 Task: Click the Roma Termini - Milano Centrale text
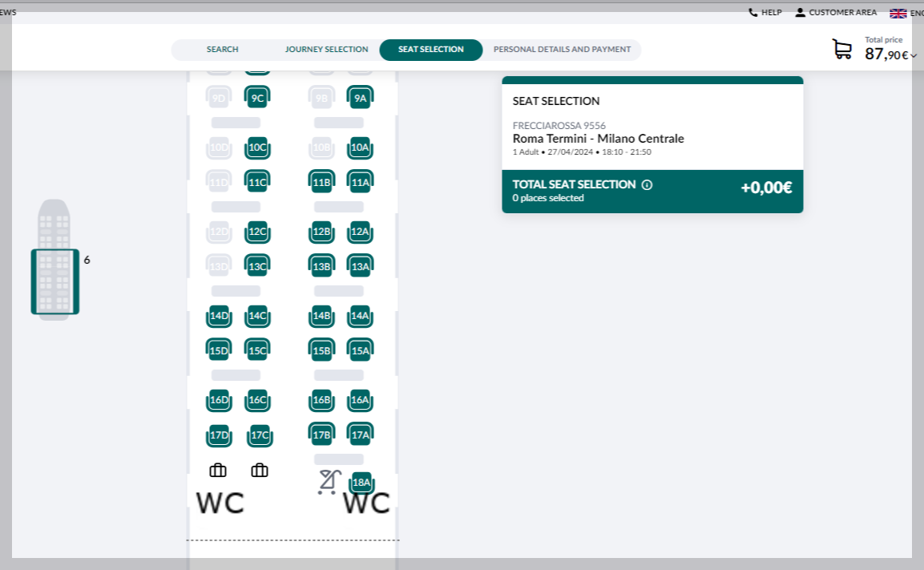[x=598, y=139]
